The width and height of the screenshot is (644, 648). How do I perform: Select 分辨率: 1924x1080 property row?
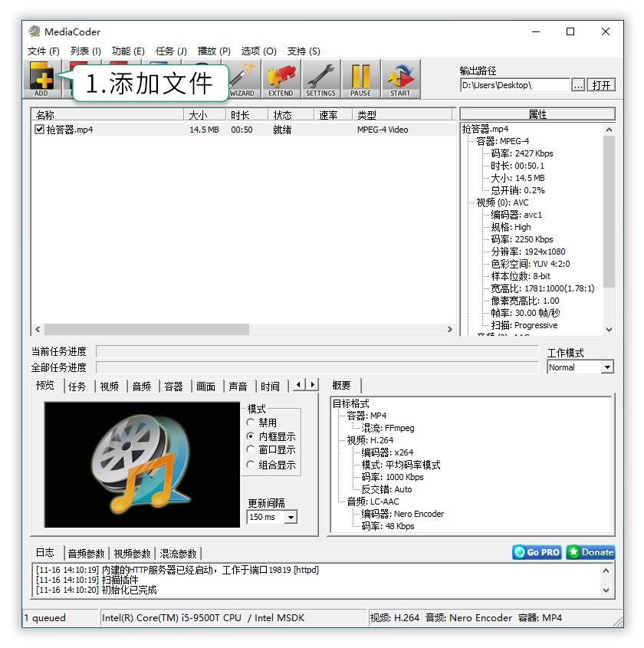tap(528, 252)
